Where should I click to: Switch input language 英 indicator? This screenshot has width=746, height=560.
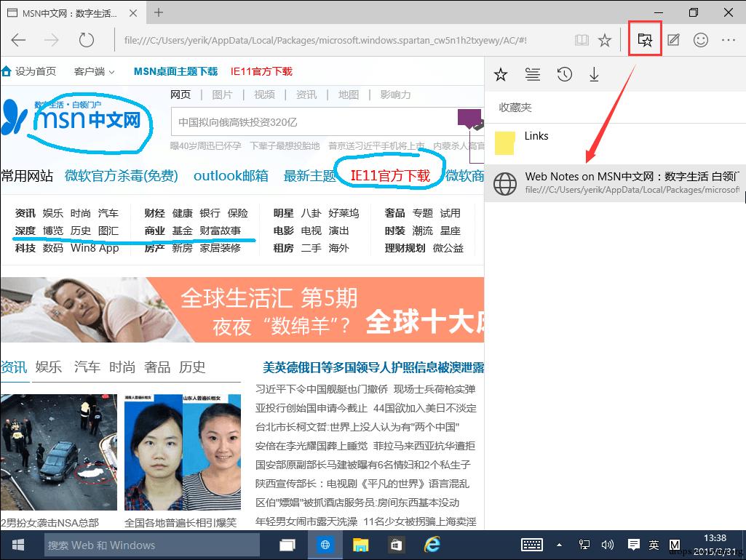pyautogui.click(x=654, y=545)
